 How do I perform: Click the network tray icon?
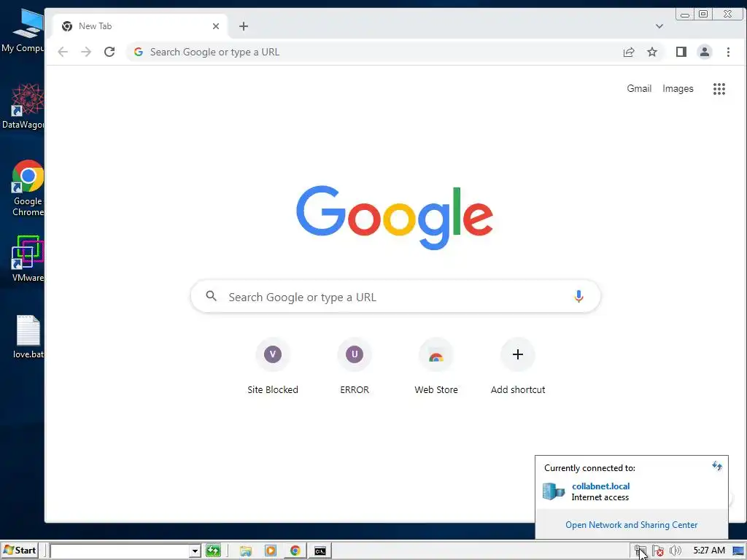click(x=640, y=551)
